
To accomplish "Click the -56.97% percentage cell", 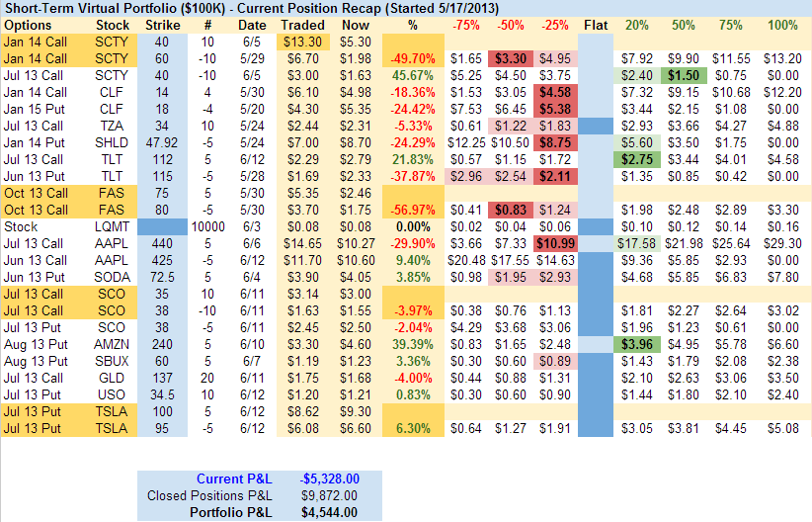I will click(411, 210).
